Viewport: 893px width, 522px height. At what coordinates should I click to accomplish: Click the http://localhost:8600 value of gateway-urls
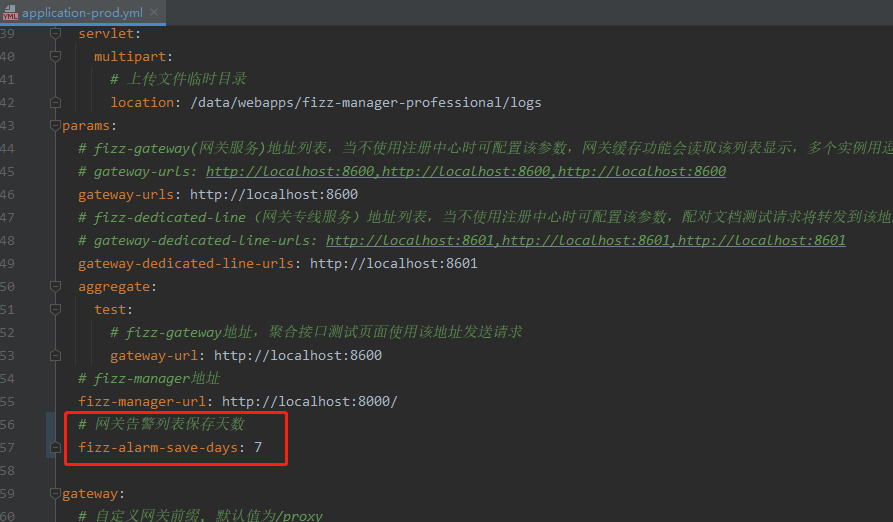tap(274, 194)
